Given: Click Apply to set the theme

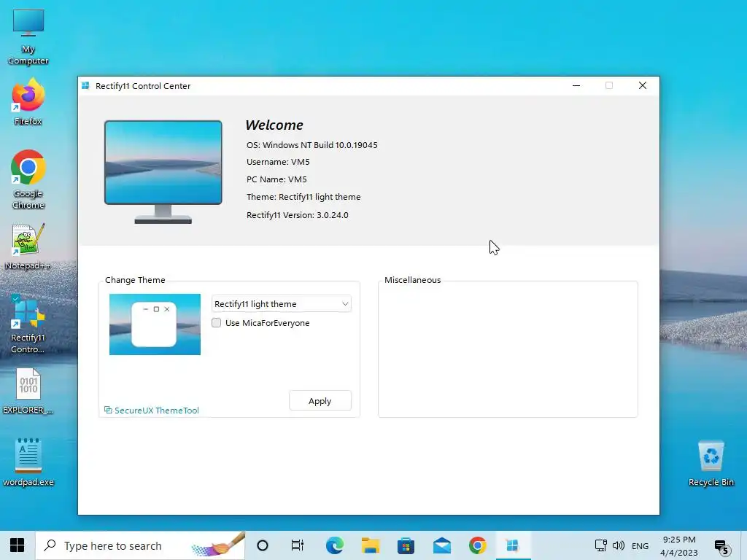Looking at the screenshot, I should 320,401.
